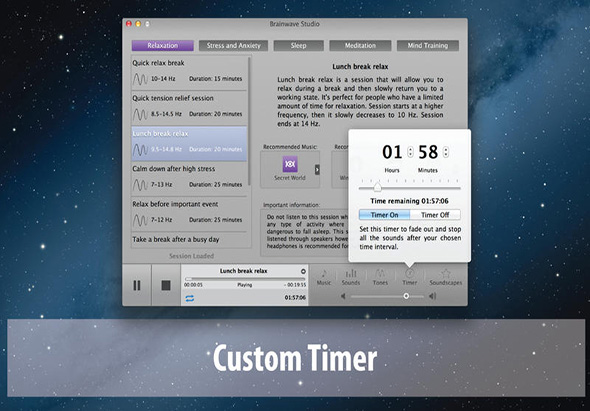Click 10-14 Hz frequency of Quick relax break
This screenshot has height=411, width=590.
coord(163,79)
